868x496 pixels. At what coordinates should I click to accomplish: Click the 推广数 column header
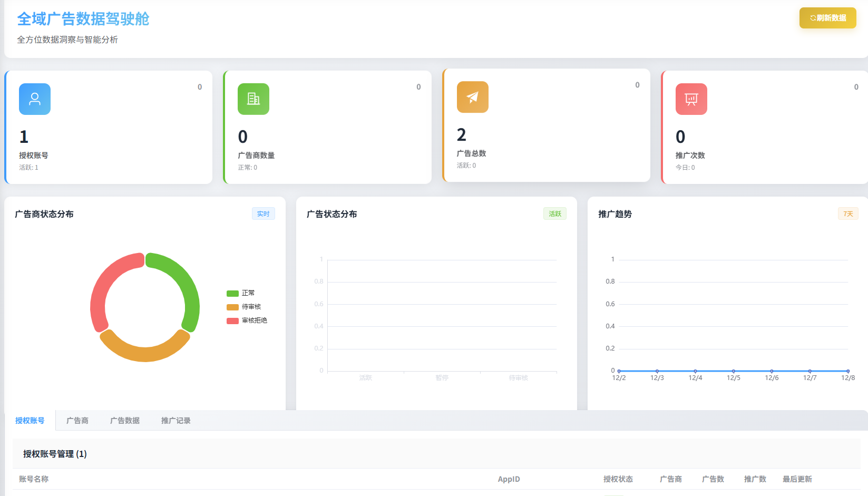click(x=755, y=479)
